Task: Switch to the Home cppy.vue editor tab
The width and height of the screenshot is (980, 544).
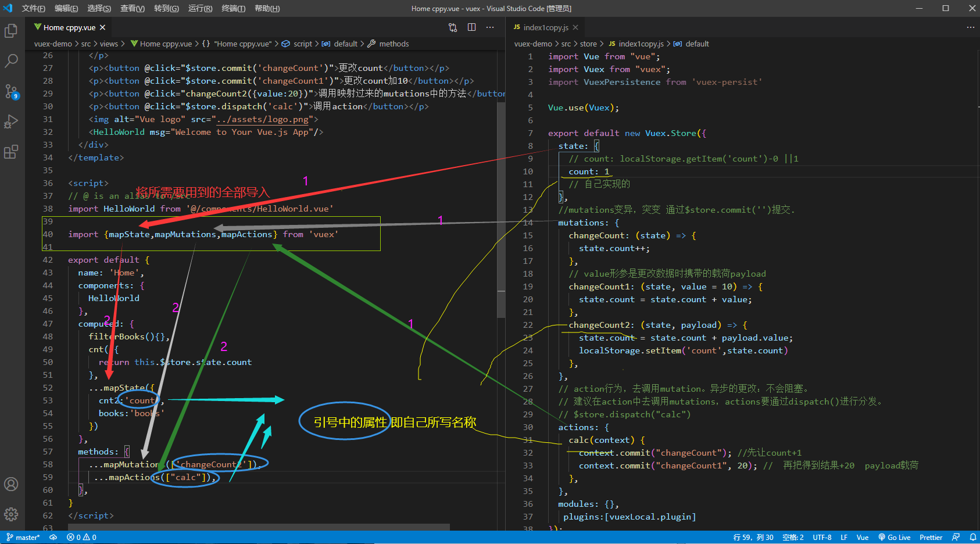Action: (x=70, y=27)
